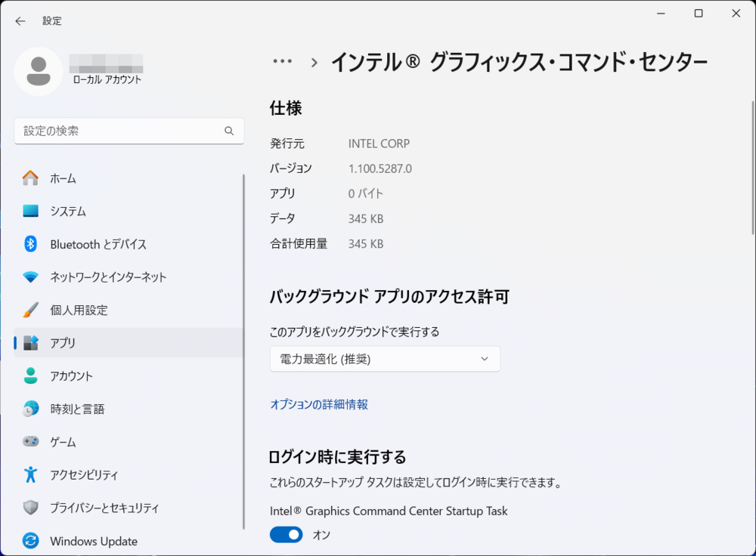Click the version value 1.100.5287.0
This screenshot has height=556, width=756.
click(x=380, y=168)
